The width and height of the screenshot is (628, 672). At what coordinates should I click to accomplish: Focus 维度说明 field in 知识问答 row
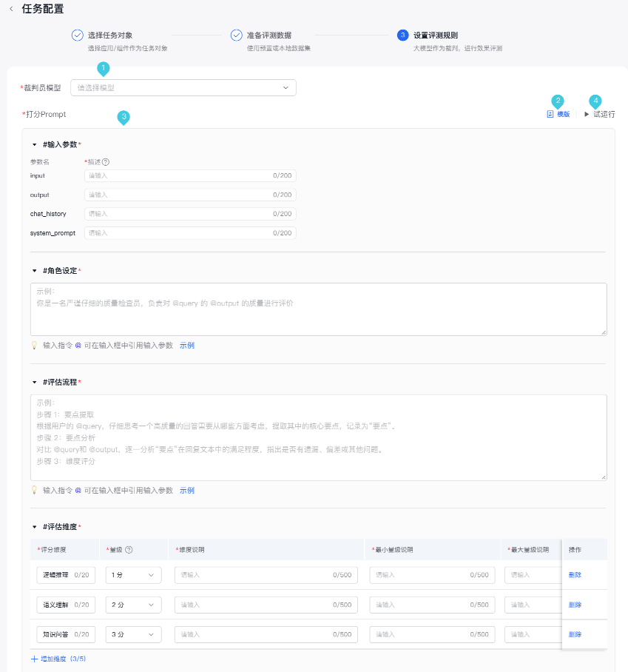coord(266,634)
